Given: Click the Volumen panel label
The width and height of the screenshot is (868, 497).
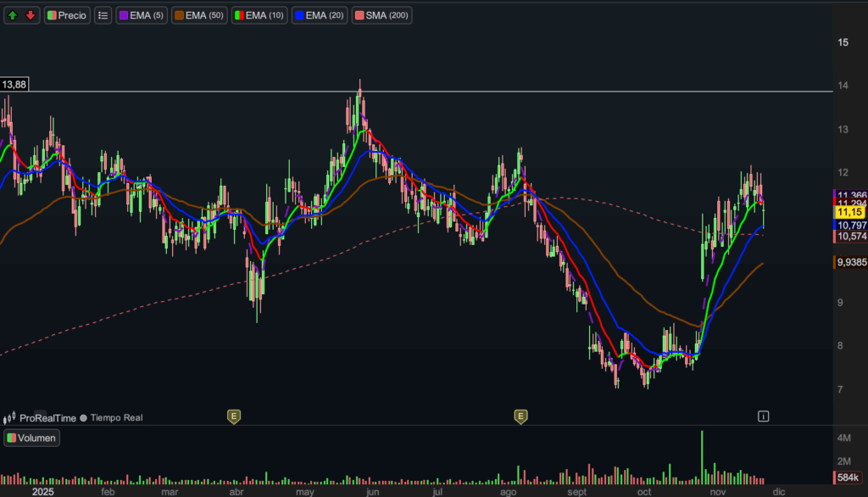Looking at the screenshot, I should (x=31, y=438).
